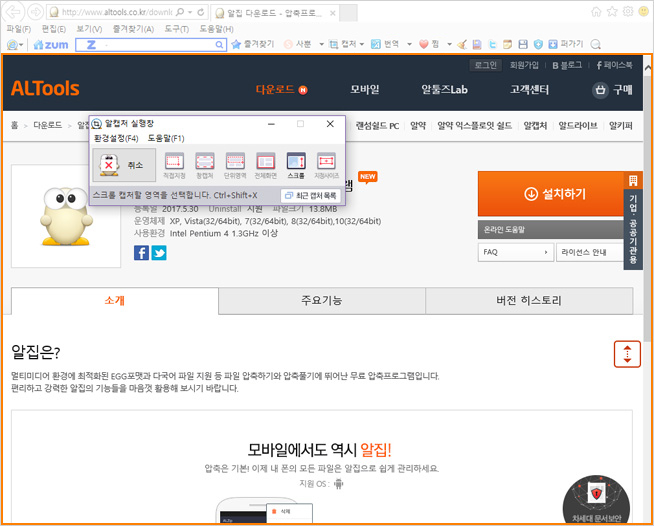Click the ALTools logo
Image resolution: width=654 pixels, height=526 pixels.
[45, 88]
